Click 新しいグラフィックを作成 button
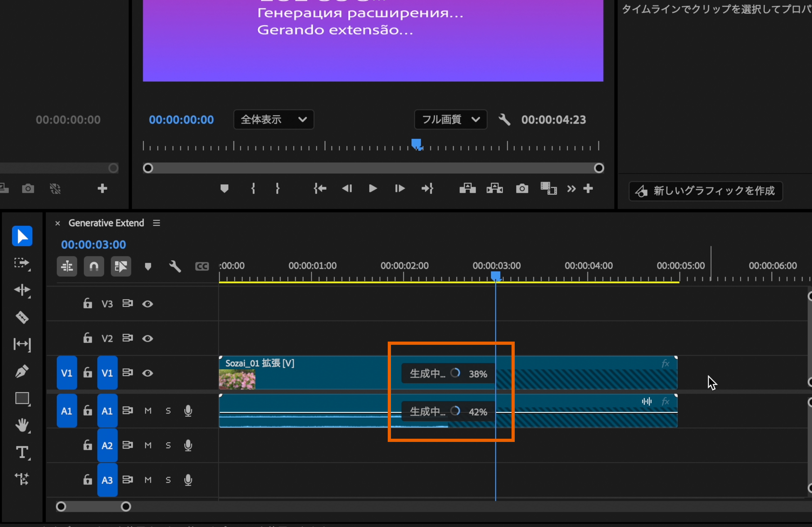812x527 pixels. point(706,191)
